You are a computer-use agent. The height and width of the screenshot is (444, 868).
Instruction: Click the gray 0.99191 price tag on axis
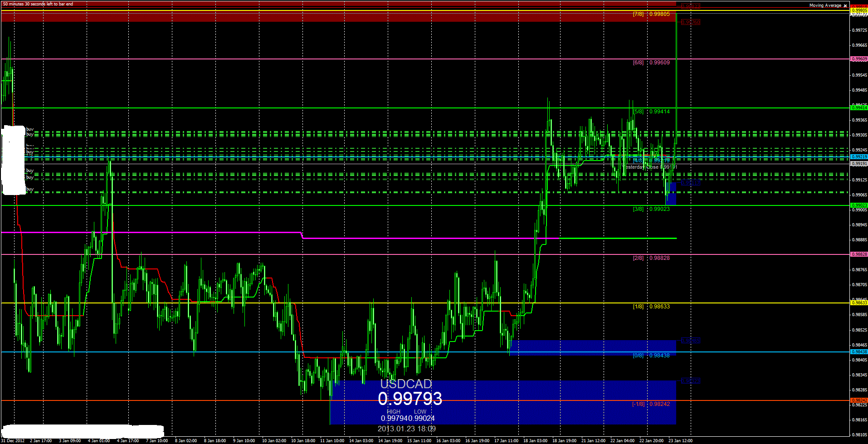859,164
